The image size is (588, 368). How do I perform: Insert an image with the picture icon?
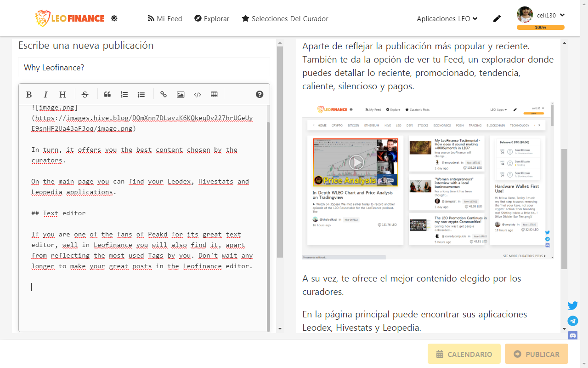[x=181, y=94]
